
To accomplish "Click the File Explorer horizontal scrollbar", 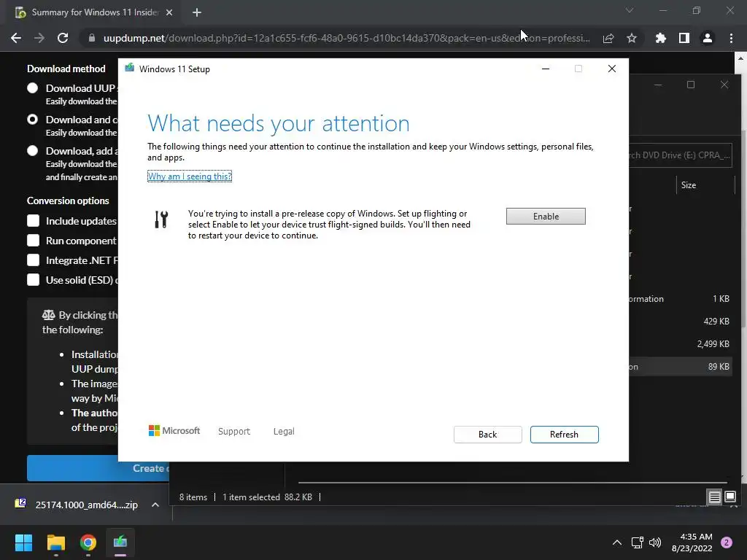I will [x=513, y=483].
